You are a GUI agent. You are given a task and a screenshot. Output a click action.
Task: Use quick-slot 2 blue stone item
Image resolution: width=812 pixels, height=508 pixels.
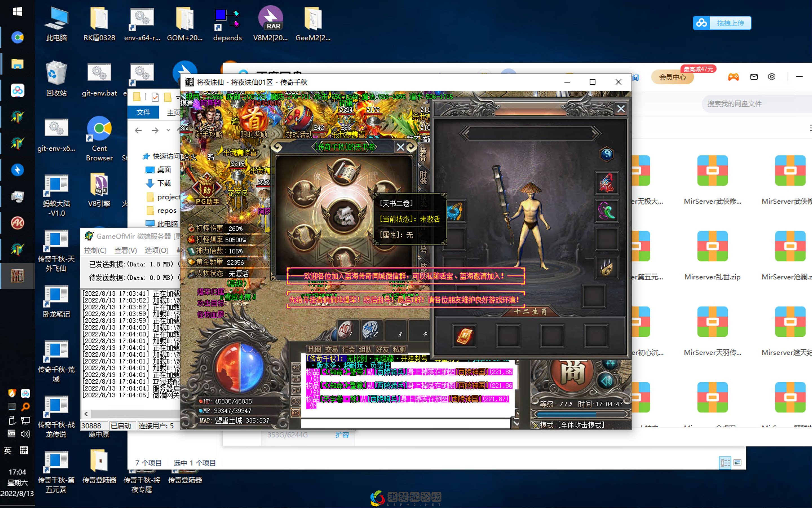(370, 330)
